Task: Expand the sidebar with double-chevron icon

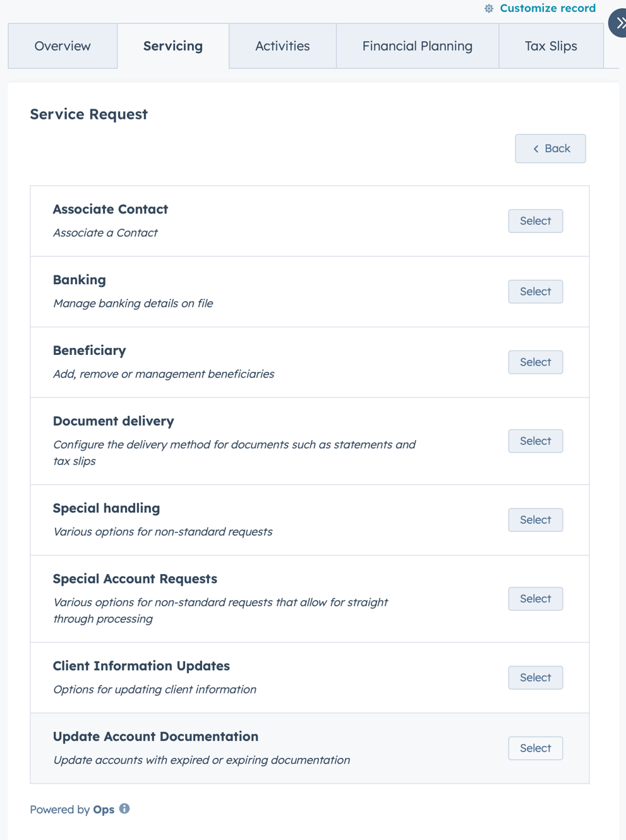Action: pos(620,23)
